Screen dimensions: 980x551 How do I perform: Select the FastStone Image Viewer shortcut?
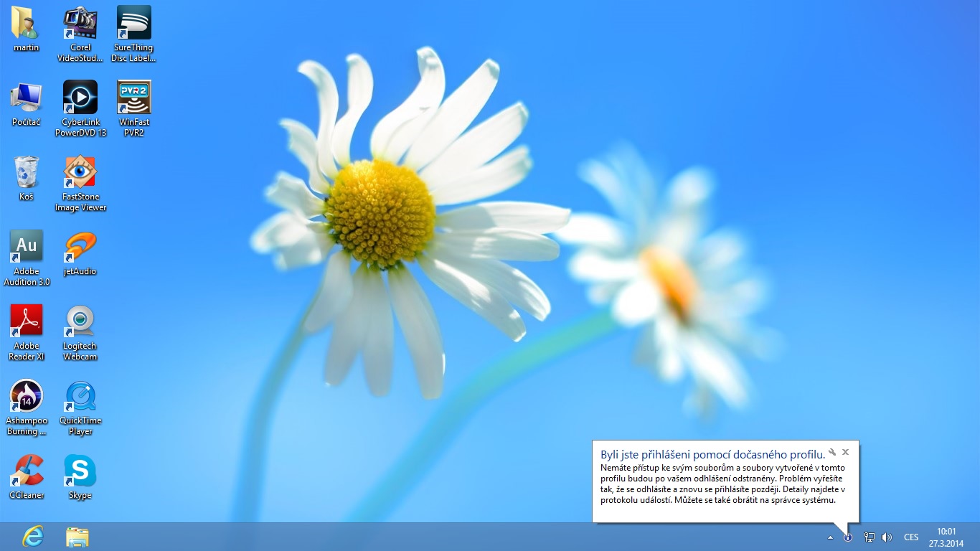[80, 183]
